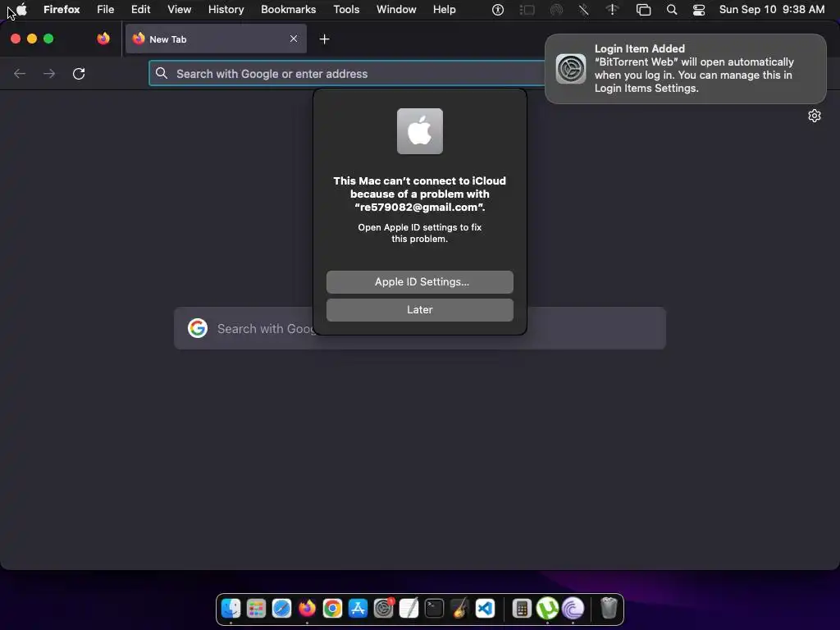Open App Store from the Dock
840x630 pixels.
tap(358, 609)
